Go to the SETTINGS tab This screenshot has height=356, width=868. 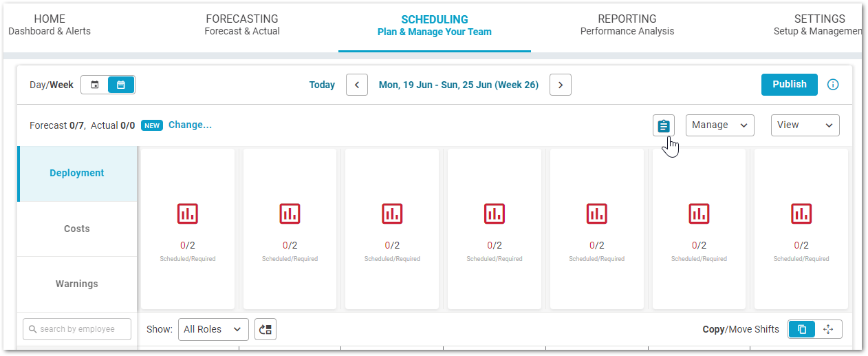pyautogui.click(x=818, y=25)
